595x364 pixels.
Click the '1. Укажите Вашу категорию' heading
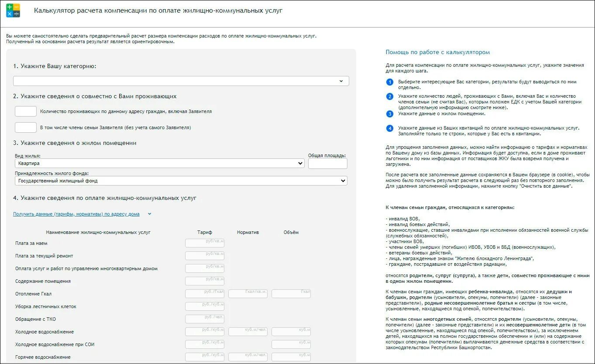(55, 66)
